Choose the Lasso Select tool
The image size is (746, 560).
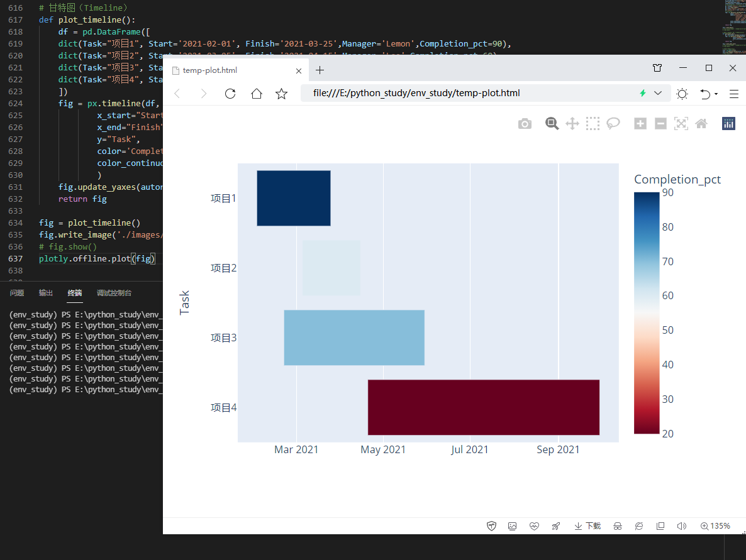[x=613, y=123]
